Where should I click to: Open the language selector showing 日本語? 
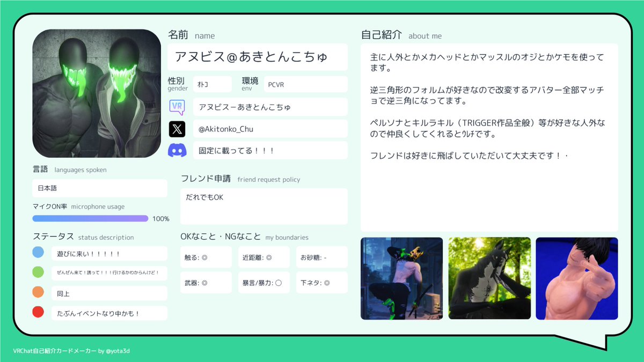pos(99,188)
